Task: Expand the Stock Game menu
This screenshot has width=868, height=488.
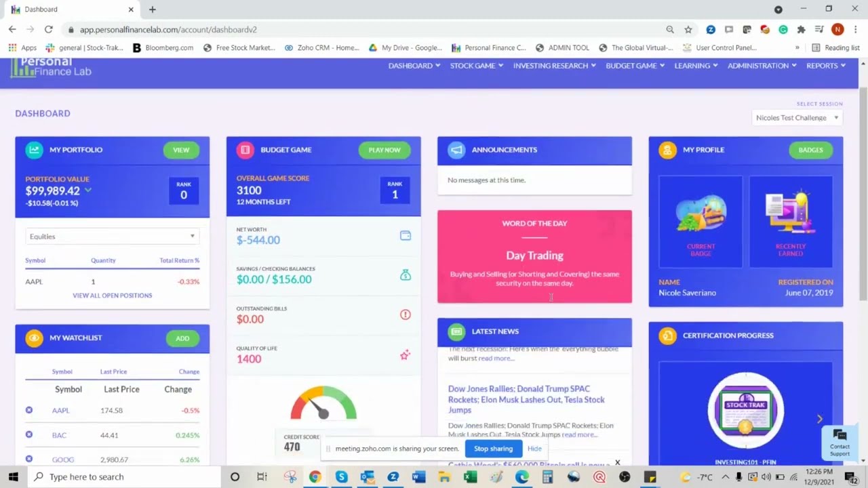Action: pos(477,66)
